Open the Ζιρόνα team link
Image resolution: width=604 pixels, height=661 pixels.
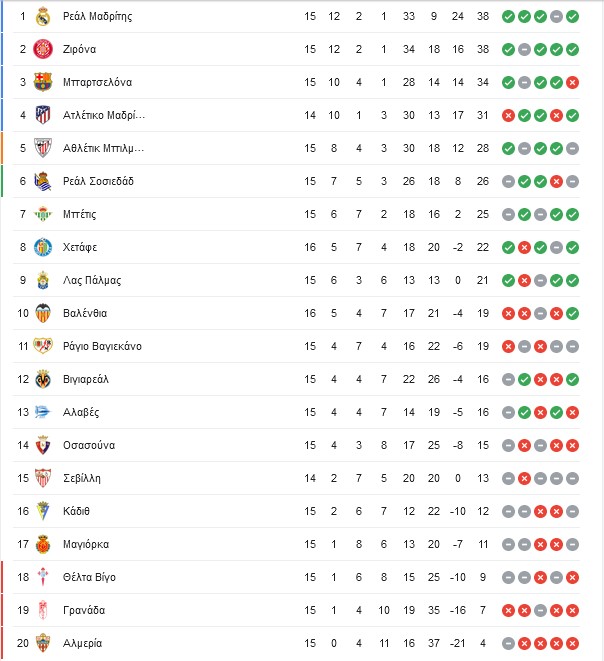(x=79, y=49)
